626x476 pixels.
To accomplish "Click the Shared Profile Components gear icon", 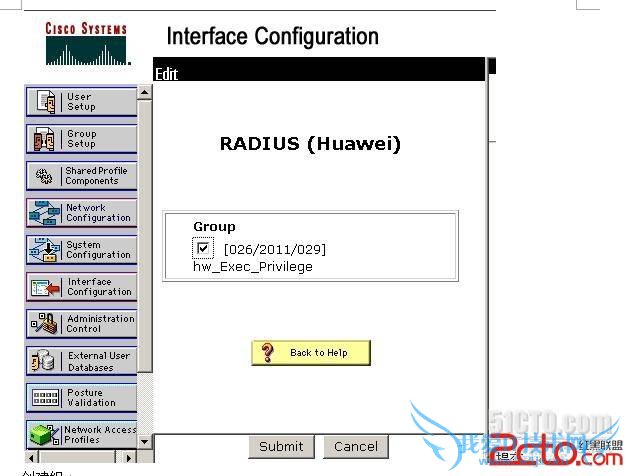I will coord(44,176).
